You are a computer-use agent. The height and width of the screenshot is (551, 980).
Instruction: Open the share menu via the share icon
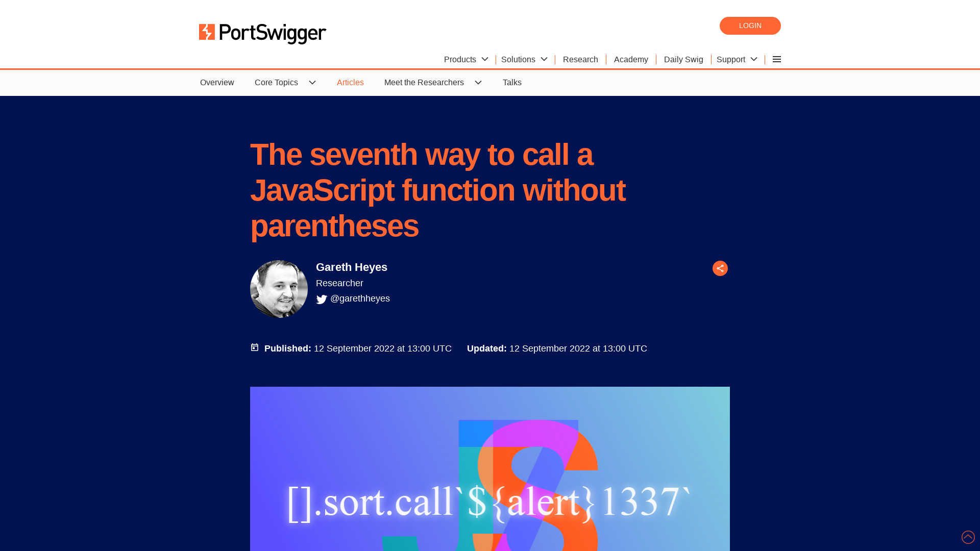pyautogui.click(x=720, y=268)
